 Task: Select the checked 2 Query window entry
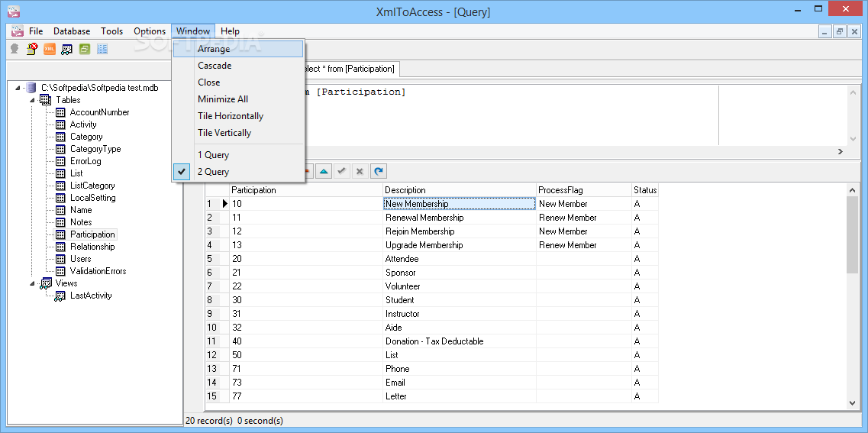coord(238,172)
